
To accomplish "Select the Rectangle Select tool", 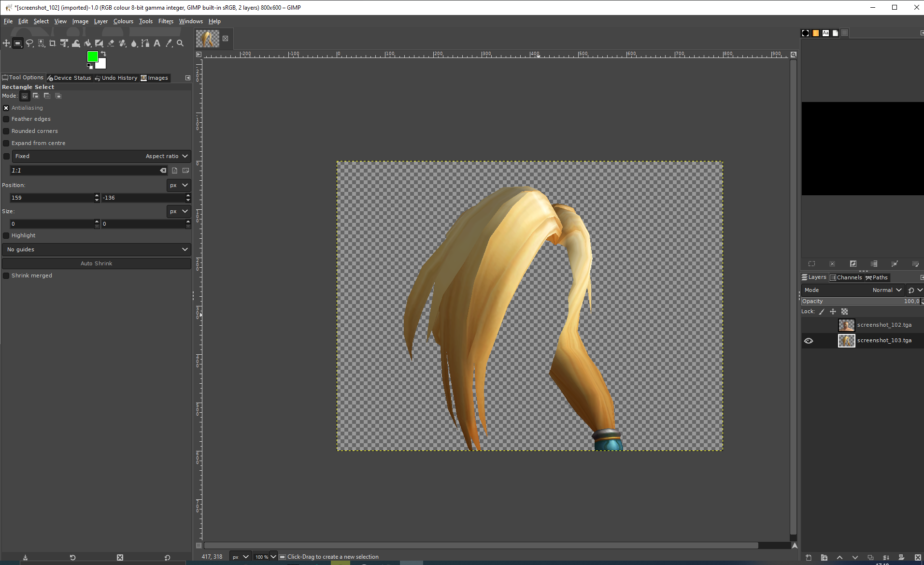I will [x=17, y=43].
